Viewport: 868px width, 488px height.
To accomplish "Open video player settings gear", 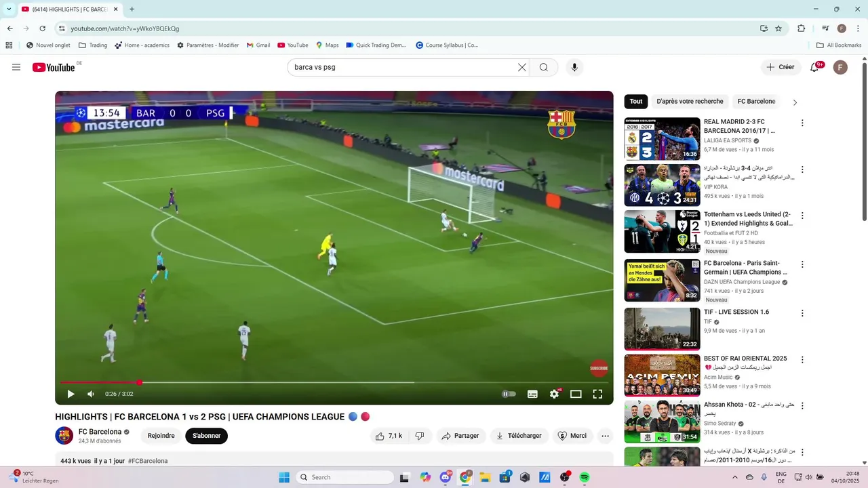I will (x=555, y=394).
